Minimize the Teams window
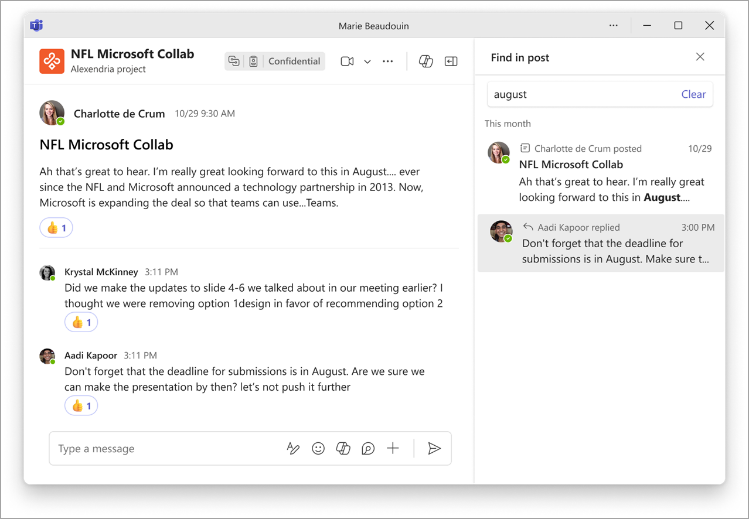This screenshot has height=519, width=749. click(647, 25)
